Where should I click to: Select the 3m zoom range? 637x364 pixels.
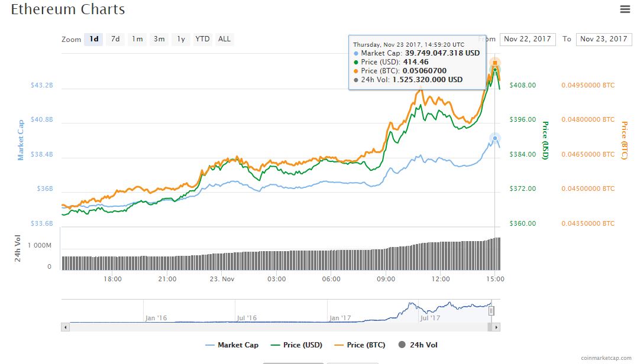(x=159, y=39)
